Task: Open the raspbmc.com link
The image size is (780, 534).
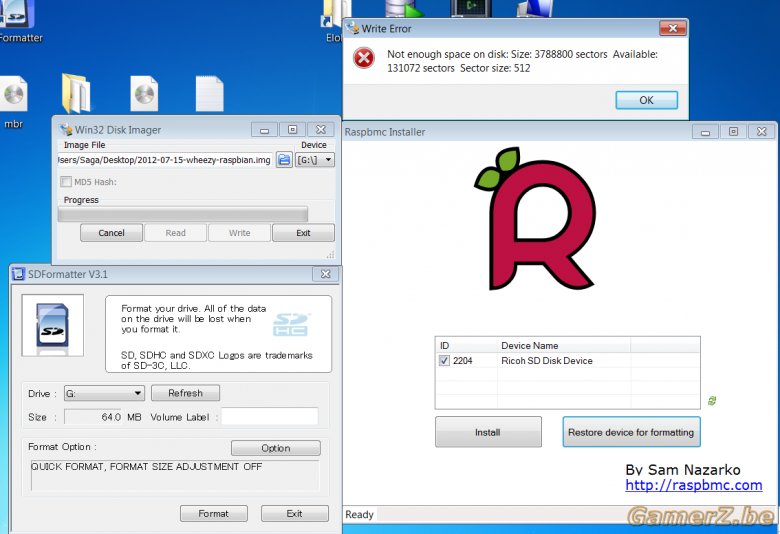Action: (693, 485)
